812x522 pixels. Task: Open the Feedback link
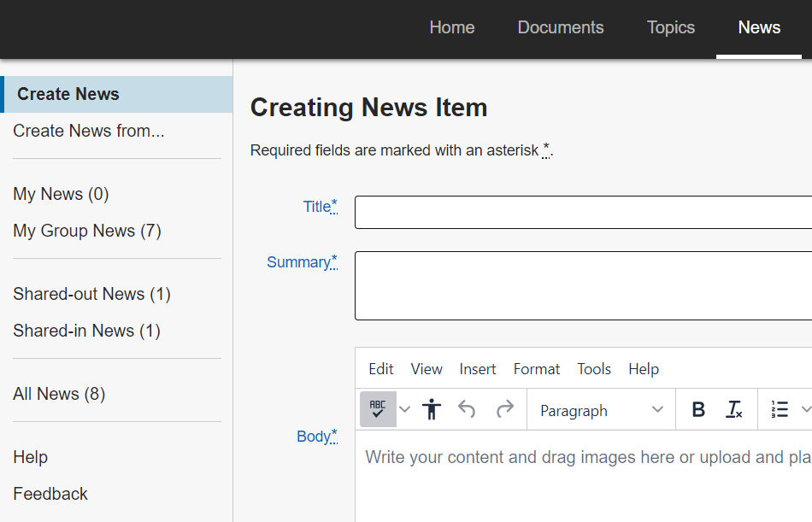[x=50, y=494]
